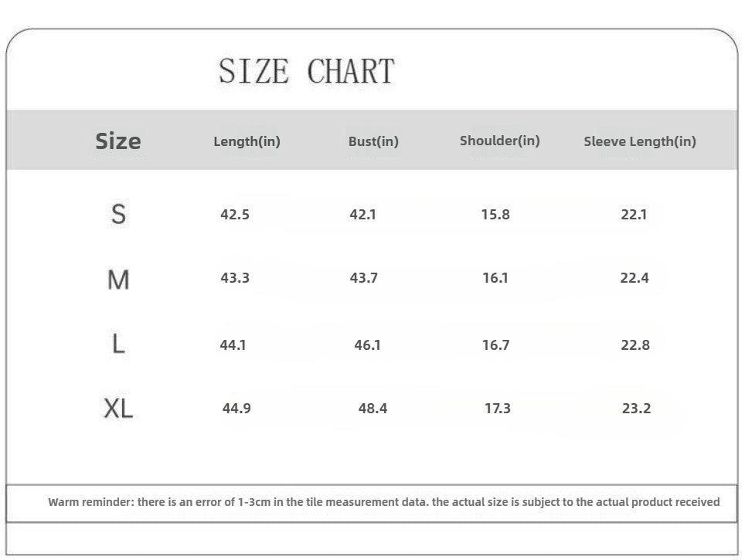The width and height of the screenshot is (745, 560).
Task: Click the Warm reminder note text
Action: pos(384,502)
